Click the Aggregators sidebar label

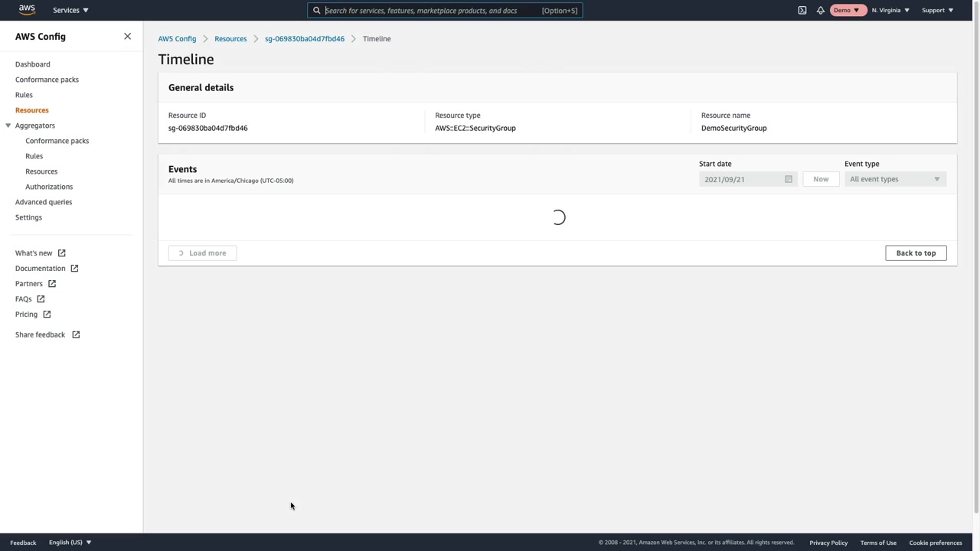(x=35, y=126)
